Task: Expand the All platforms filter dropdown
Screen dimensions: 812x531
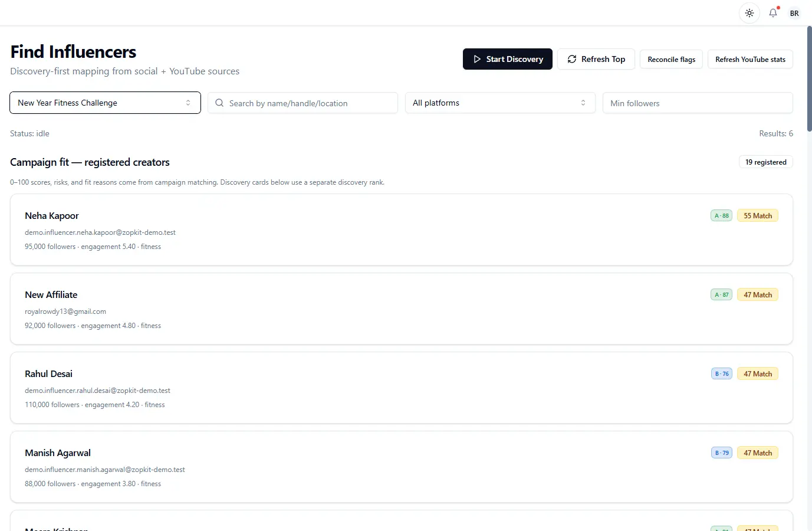Action: 500,103
